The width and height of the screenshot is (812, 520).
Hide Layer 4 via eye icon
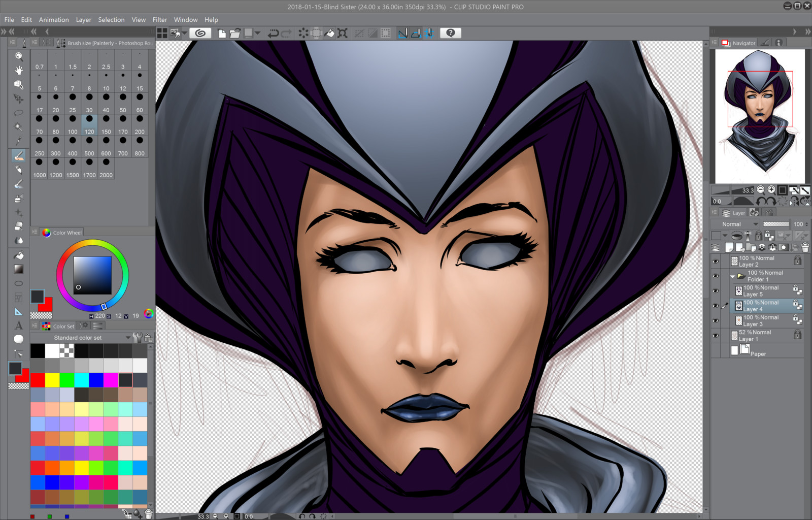coord(716,306)
